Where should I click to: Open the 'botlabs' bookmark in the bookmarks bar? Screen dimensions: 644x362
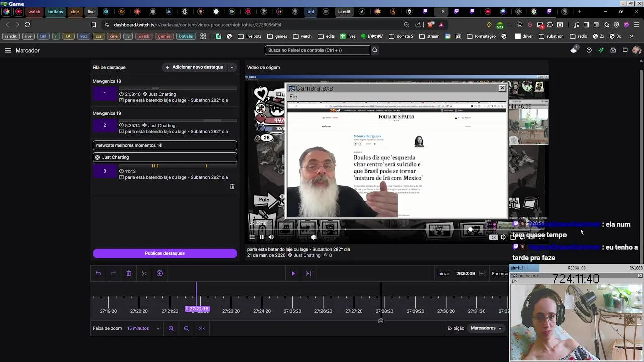[x=186, y=36]
